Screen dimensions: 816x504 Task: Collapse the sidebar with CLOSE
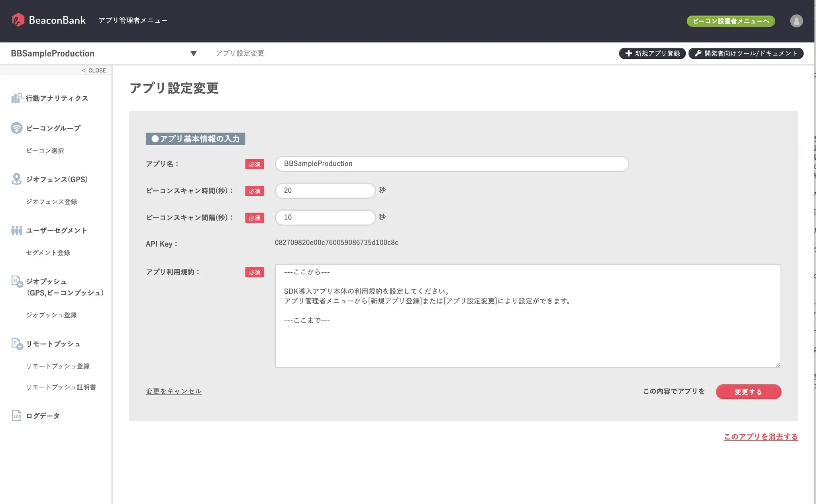(x=93, y=70)
